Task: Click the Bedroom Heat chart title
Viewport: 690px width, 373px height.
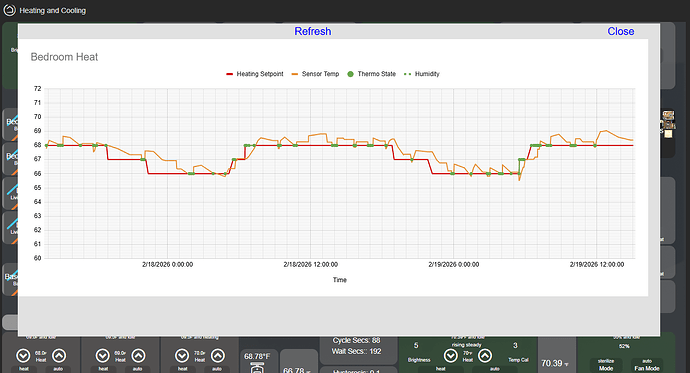Action: tap(64, 57)
